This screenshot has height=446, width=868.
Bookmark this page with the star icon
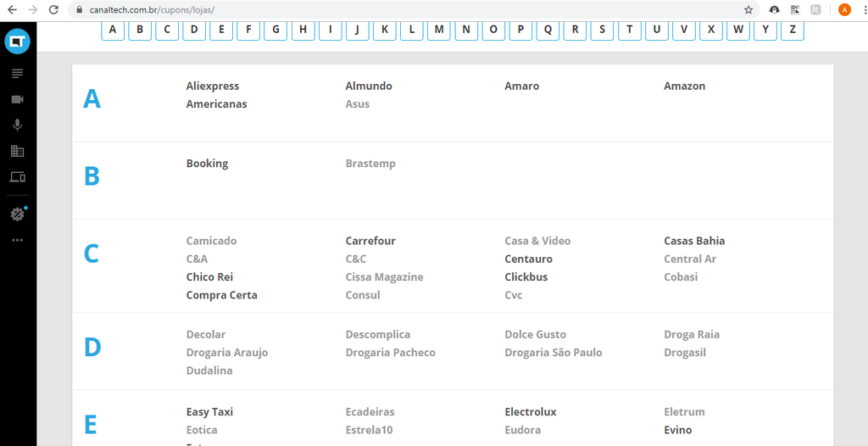pyautogui.click(x=748, y=9)
